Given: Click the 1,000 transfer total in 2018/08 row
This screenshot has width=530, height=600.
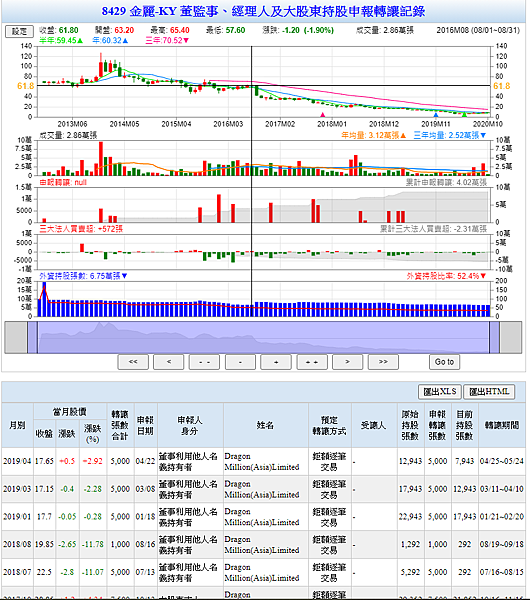Looking at the screenshot, I should click(x=120, y=544).
